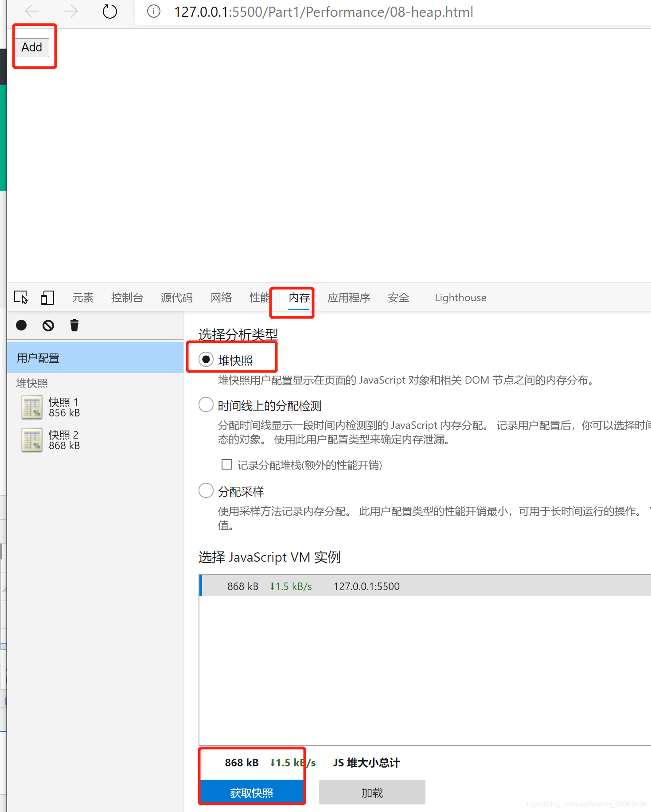
Task: Enable 记录分配堆栈 checkbox
Action: pos(227,464)
